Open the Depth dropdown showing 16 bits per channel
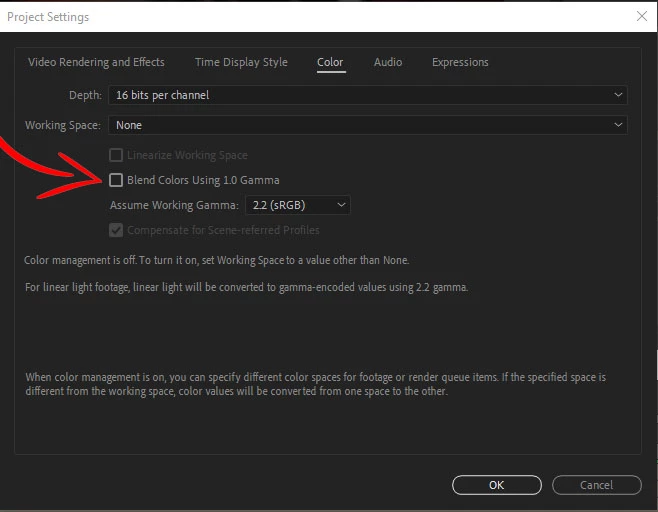658x512 pixels. point(368,95)
